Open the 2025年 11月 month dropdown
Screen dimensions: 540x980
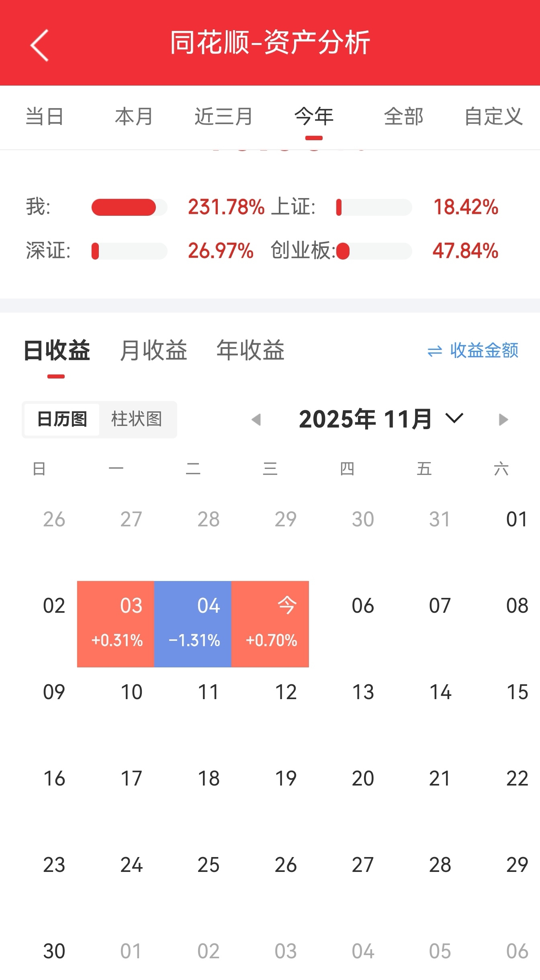pos(365,419)
